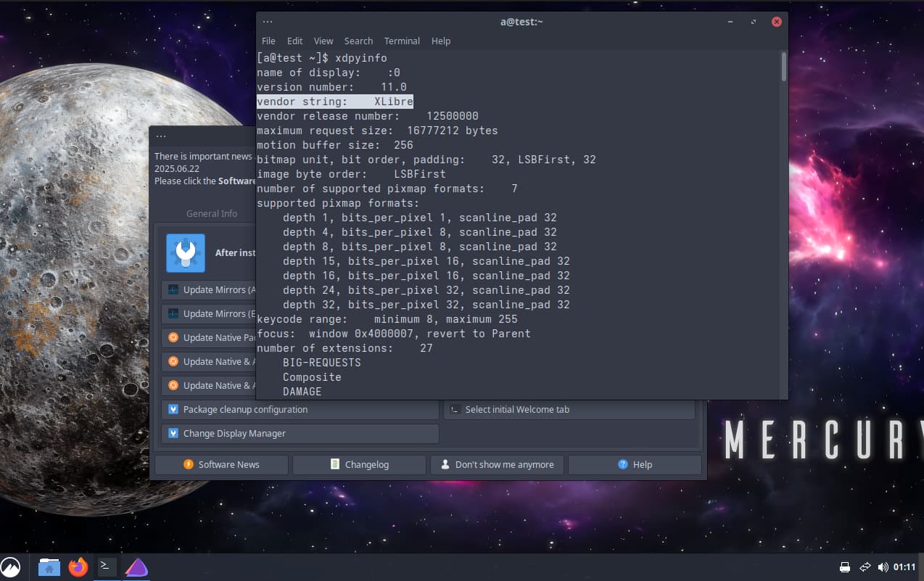Toggle Package cleanup configuration checkbox
This screenshot has width=924, height=581.
[x=173, y=409]
